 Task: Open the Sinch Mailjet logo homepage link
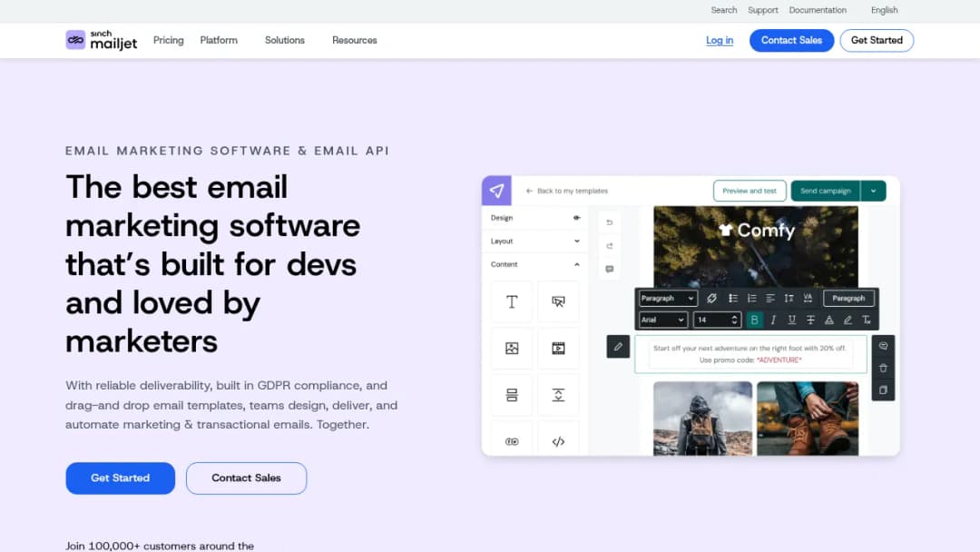click(x=102, y=40)
